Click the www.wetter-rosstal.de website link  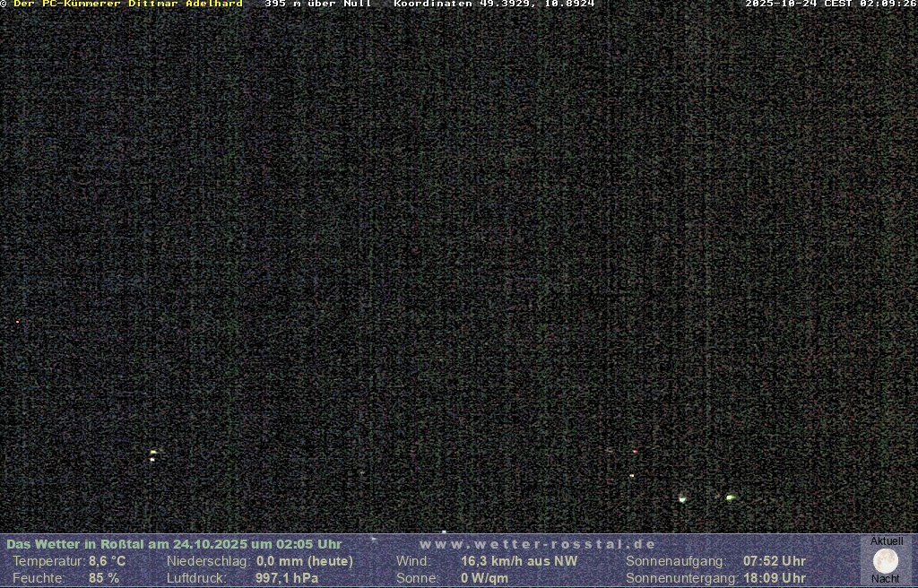click(x=537, y=544)
